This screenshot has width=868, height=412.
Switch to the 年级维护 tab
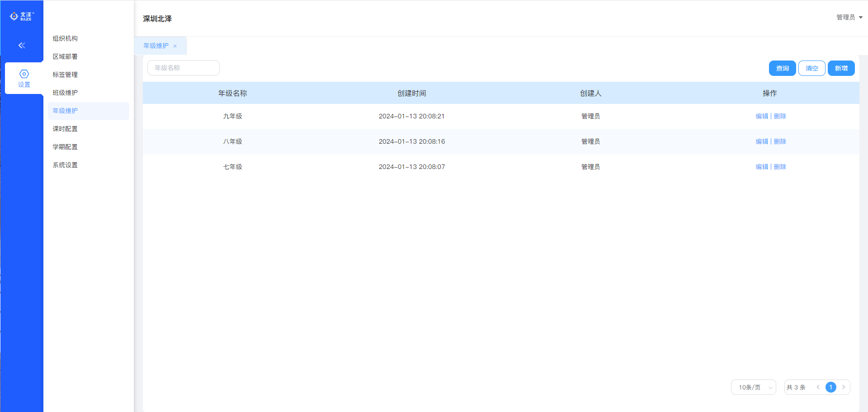[156, 46]
